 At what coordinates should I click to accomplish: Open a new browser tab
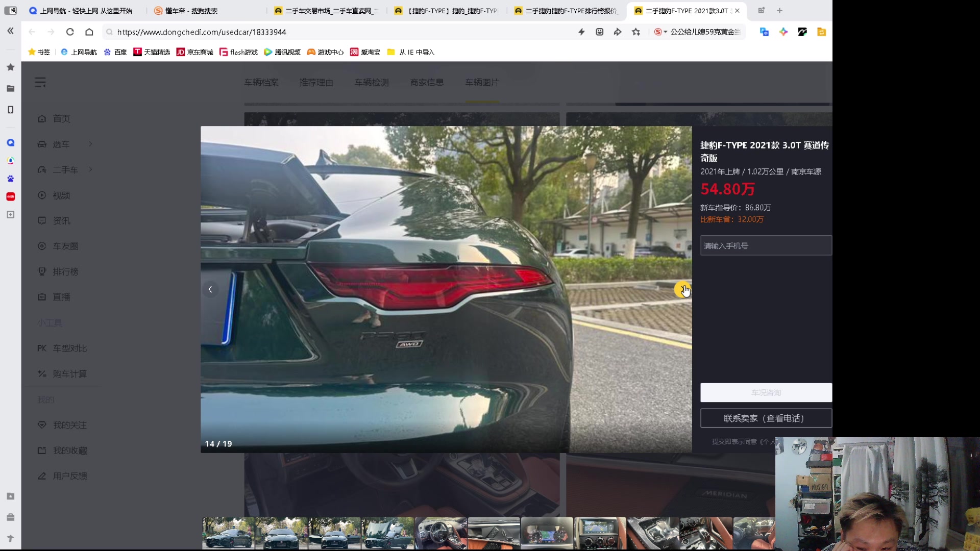click(779, 11)
